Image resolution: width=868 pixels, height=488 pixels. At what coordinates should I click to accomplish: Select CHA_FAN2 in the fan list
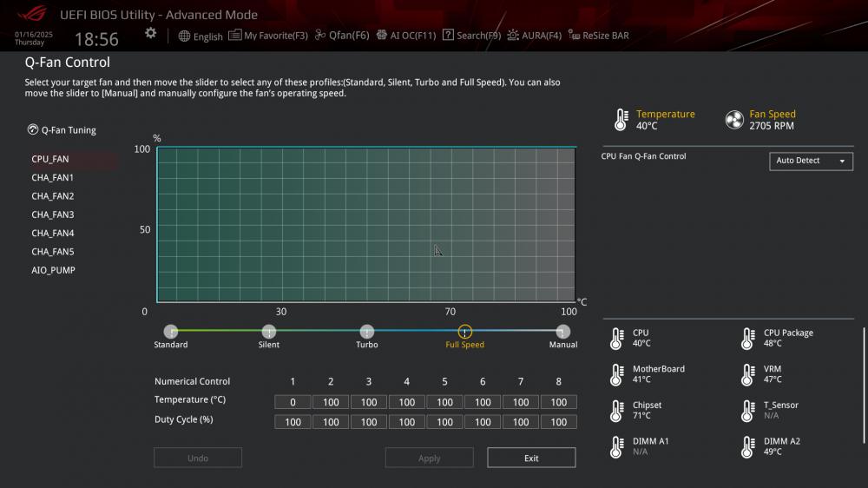(x=52, y=196)
